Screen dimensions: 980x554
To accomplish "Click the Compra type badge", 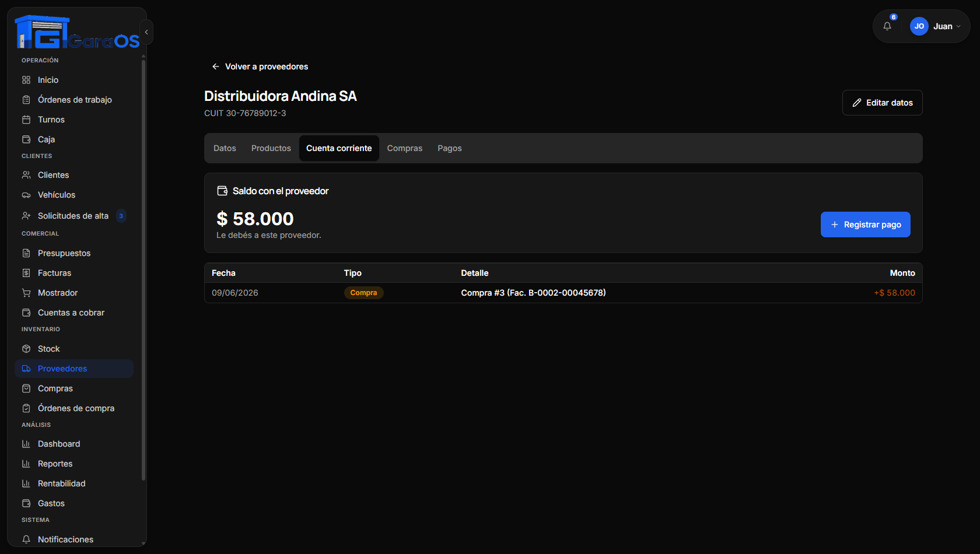I will 363,293.
